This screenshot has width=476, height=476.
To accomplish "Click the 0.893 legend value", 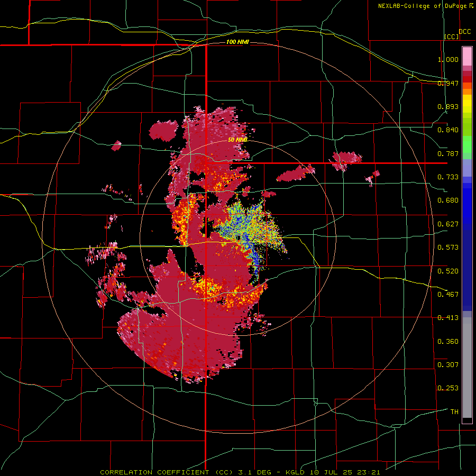I will pyautogui.click(x=448, y=106).
